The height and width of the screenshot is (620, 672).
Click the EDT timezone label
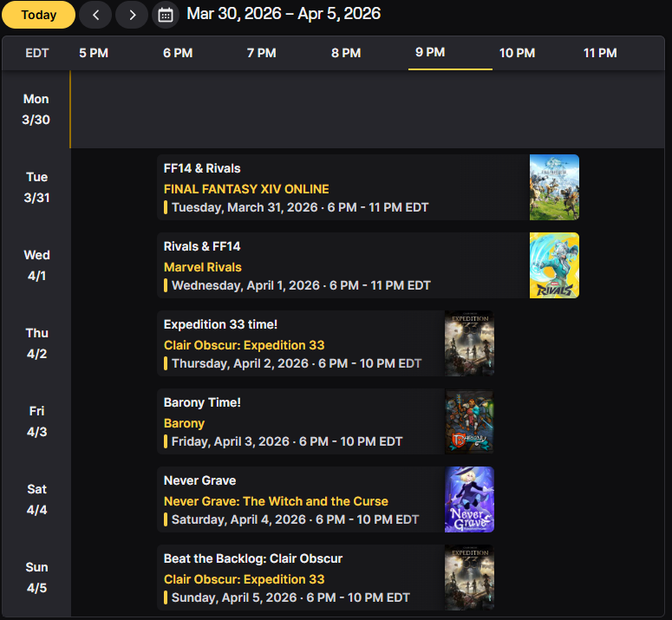point(37,53)
